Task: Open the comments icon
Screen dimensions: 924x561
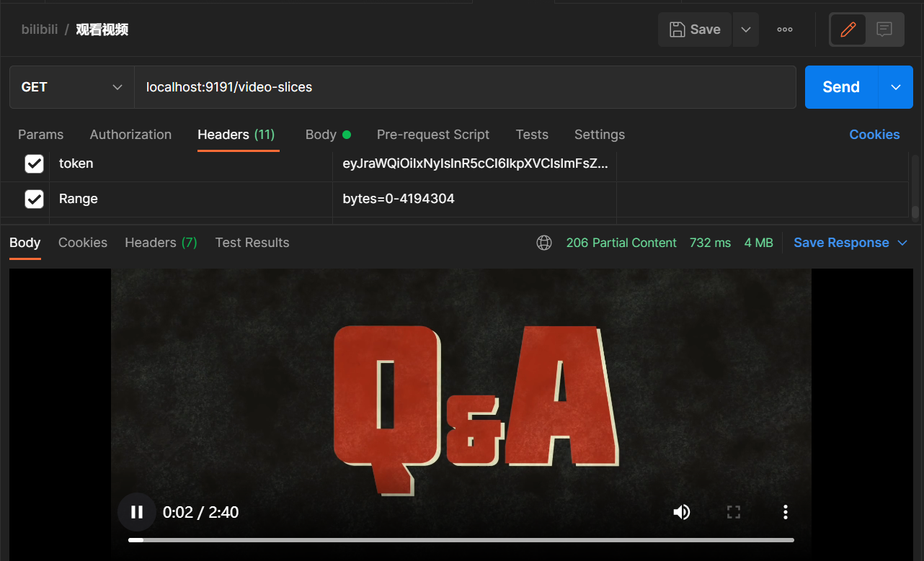Action: [884, 30]
